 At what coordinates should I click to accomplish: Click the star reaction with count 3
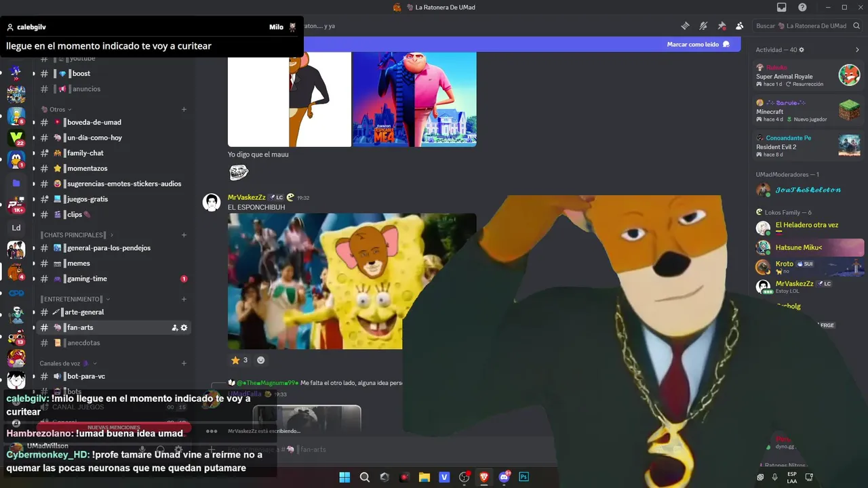(x=239, y=360)
